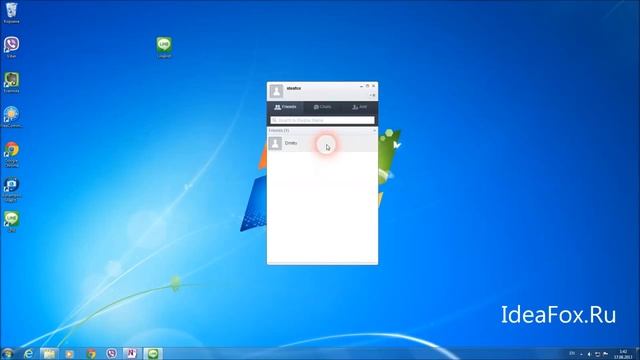The height and width of the screenshot is (360, 640).
Task: Close the LINE window
Action: (373, 86)
